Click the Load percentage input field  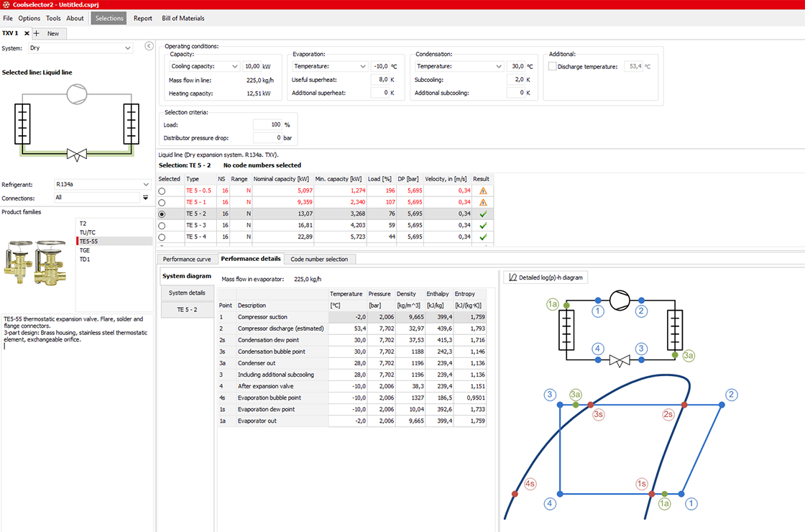click(x=266, y=124)
